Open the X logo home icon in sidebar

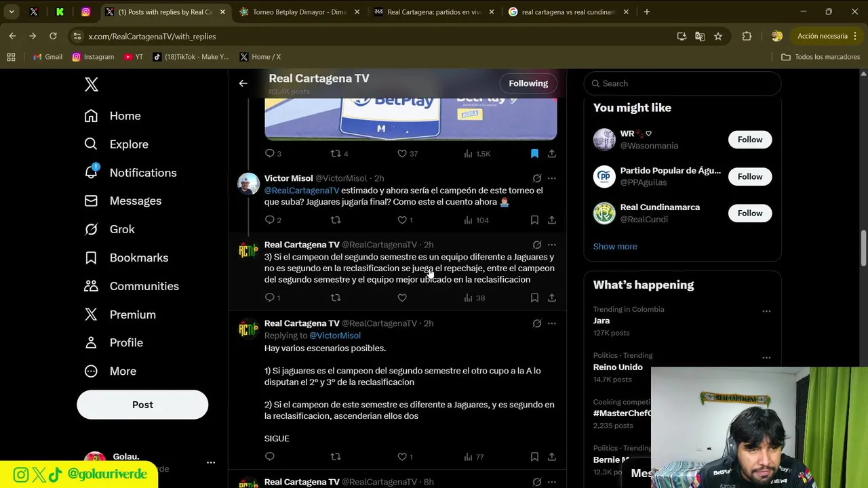92,84
